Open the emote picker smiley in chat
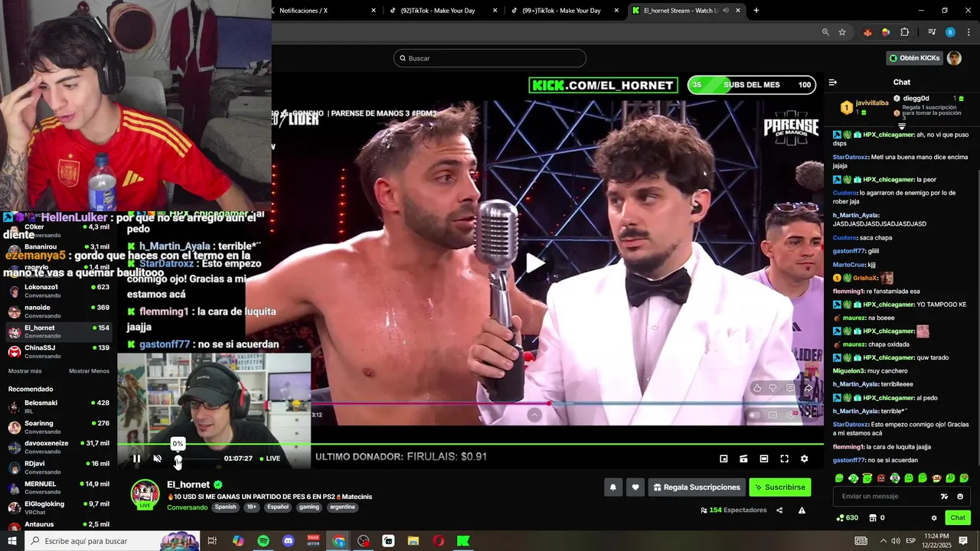 [x=960, y=497]
